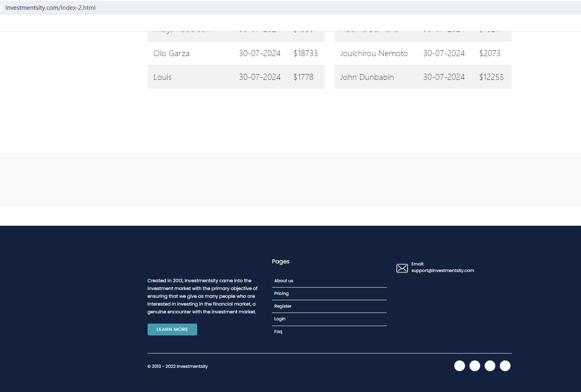Image resolution: width=581 pixels, height=392 pixels.
Task: Select the Louis table row name
Action: point(162,77)
